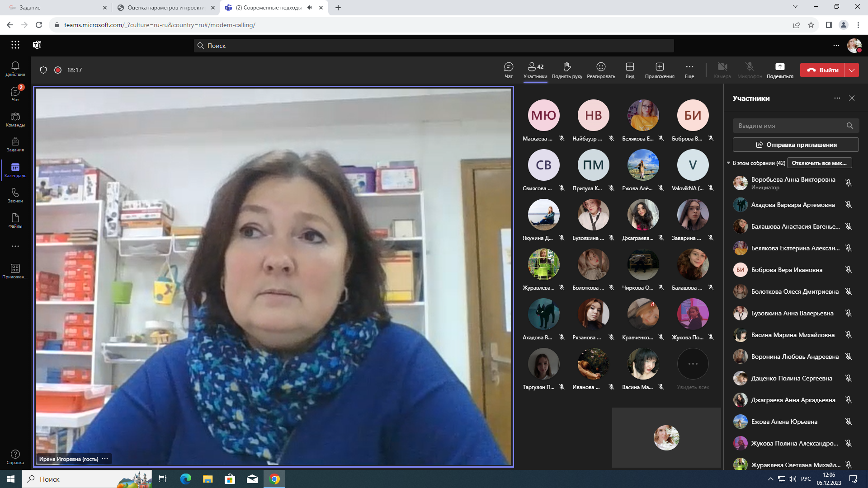Image resolution: width=868 pixels, height=488 pixels.
Task: Click the 'Отправка приглашения' button
Action: 796,145
